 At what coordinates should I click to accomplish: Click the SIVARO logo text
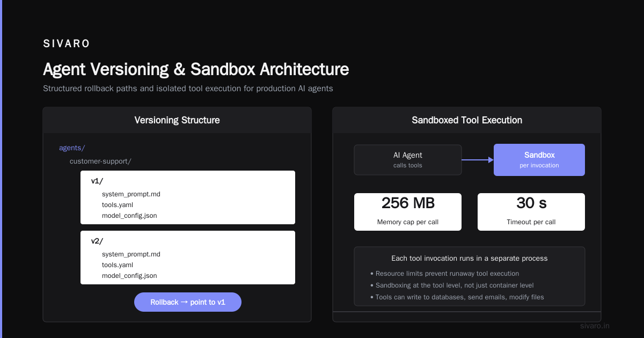pos(67,44)
